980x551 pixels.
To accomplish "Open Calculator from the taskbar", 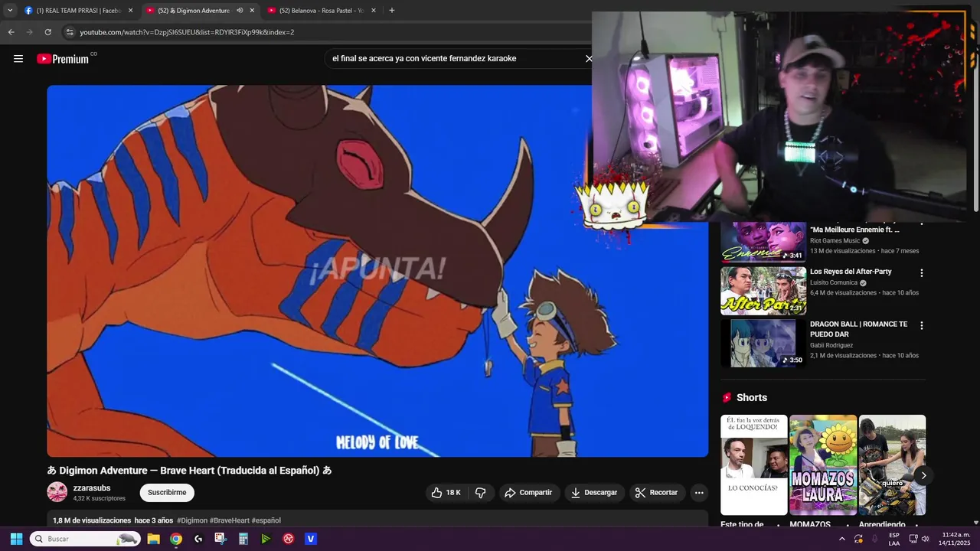I will [243, 539].
